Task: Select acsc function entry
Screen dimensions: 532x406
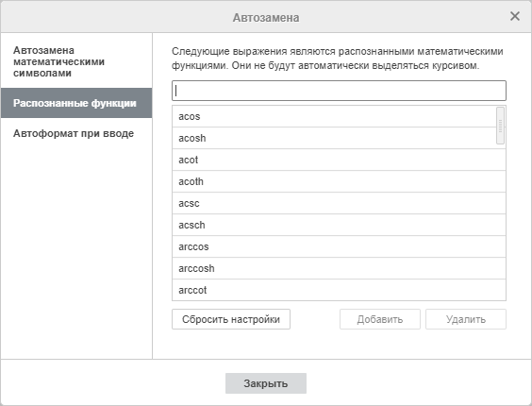Action: pyautogui.click(x=339, y=204)
